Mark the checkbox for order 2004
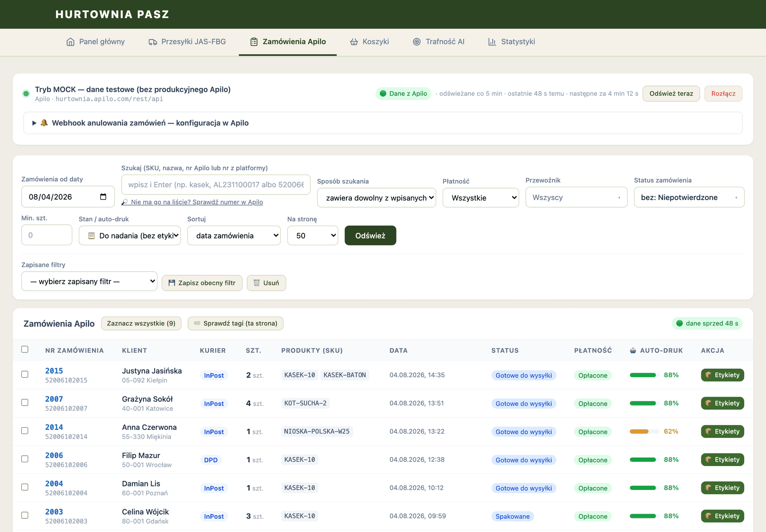This screenshot has height=532, width=766. [25, 487]
